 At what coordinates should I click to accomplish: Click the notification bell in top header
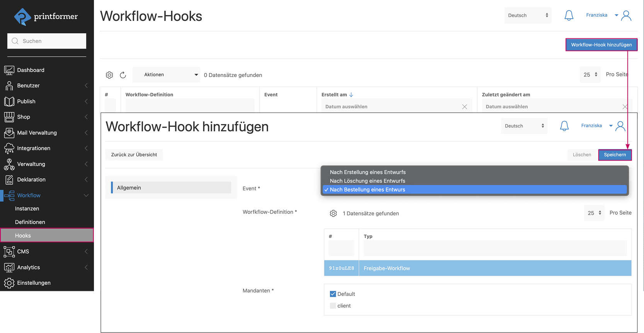[x=569, y=15]
